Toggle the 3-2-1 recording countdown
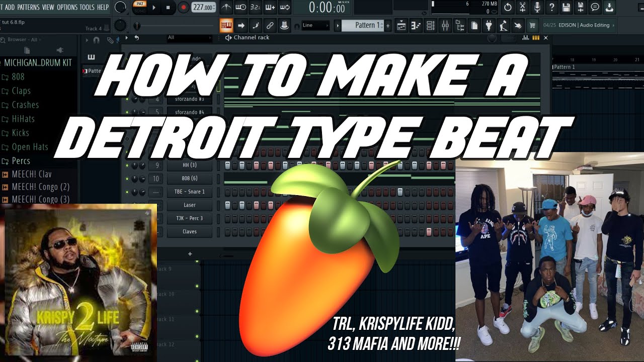The image size is (644, 362). tap(256, 7)
